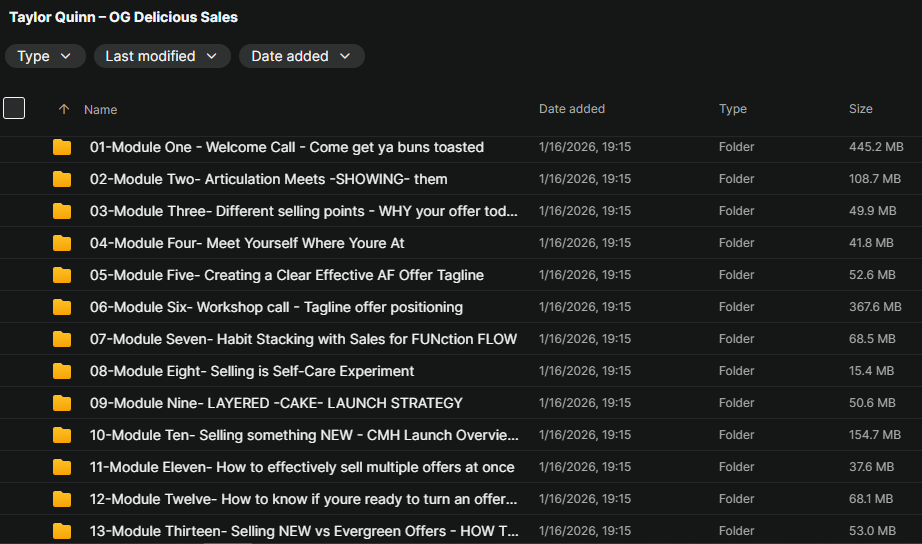Viewport: 922px width, 544px height.
Task: Open 02-Module Two- Articulation Meets folder
Action: (268, 179)
